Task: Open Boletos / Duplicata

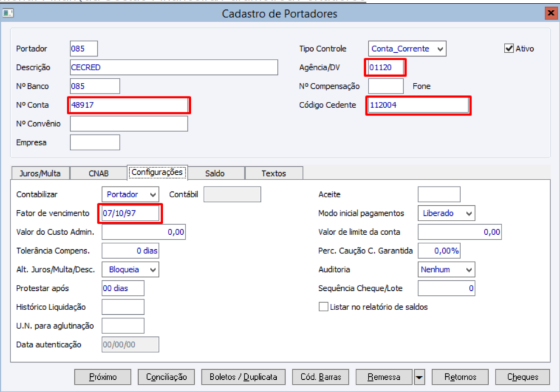Action: point(243,377)
